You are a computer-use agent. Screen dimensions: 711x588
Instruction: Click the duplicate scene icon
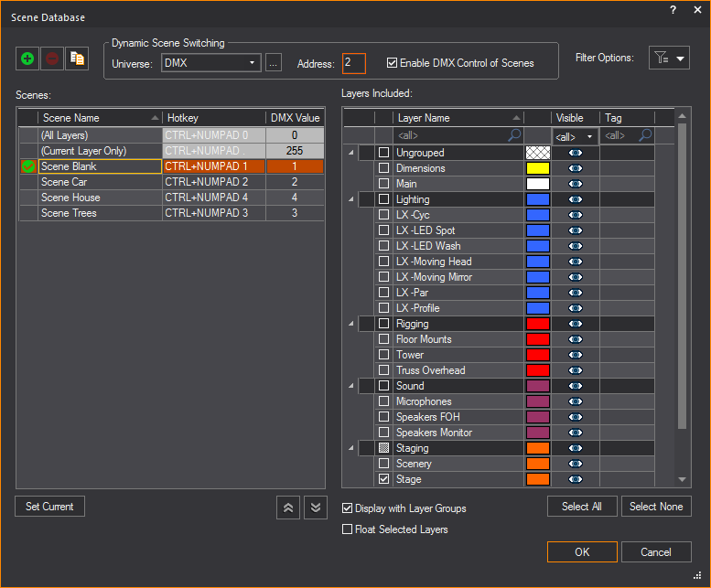(77, 58)
